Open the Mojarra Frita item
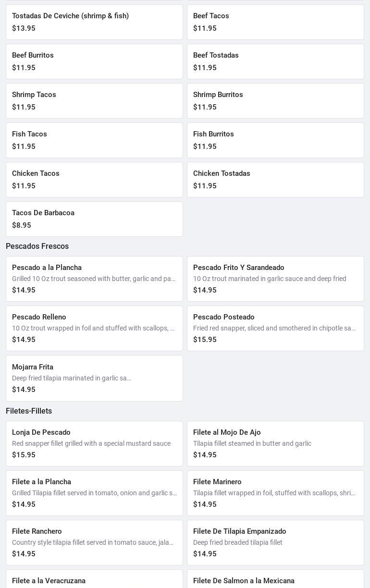 point(94,378)
